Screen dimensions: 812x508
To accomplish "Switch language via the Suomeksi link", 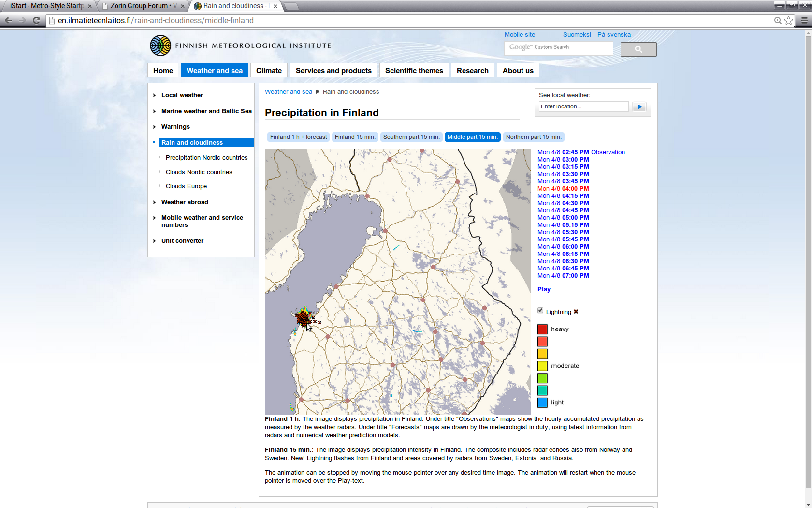I will point(577,35).
